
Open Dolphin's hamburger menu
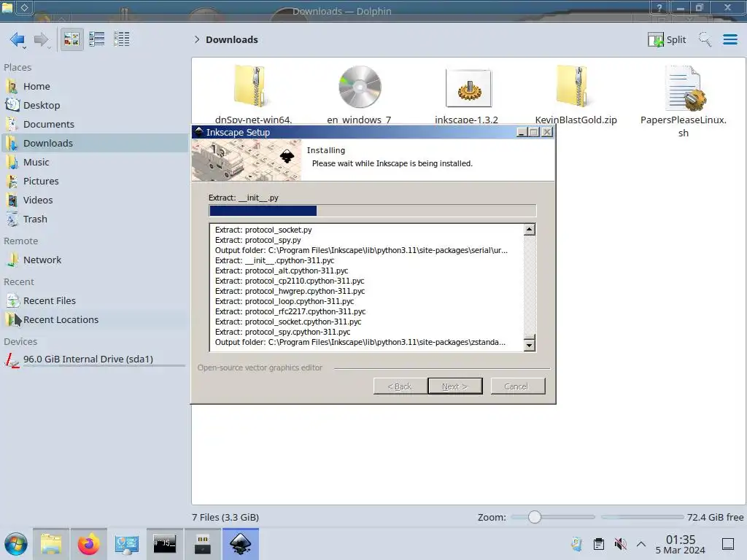pyautogui.click(x=729, y=39)
